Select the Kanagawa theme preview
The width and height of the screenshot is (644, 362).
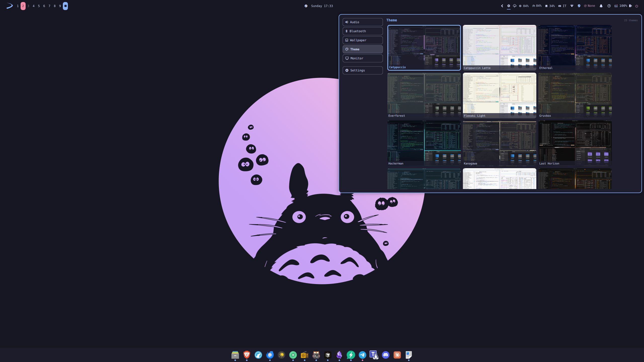click(x=499, y=143)
